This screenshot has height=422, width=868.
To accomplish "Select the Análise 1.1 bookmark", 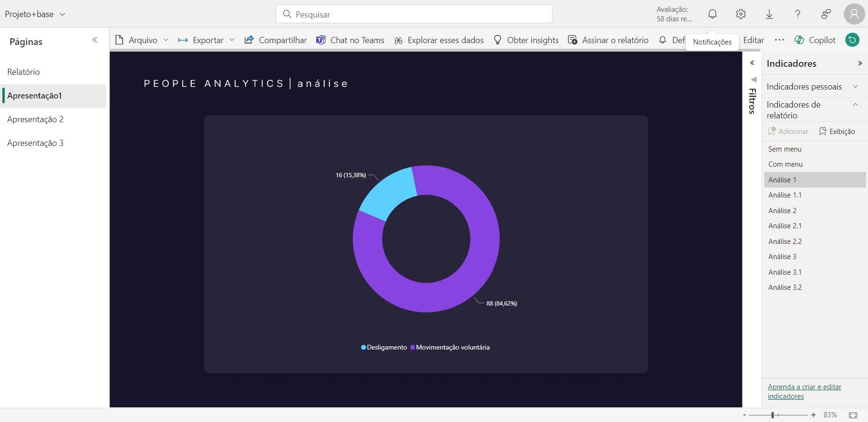I will (815, 195).
